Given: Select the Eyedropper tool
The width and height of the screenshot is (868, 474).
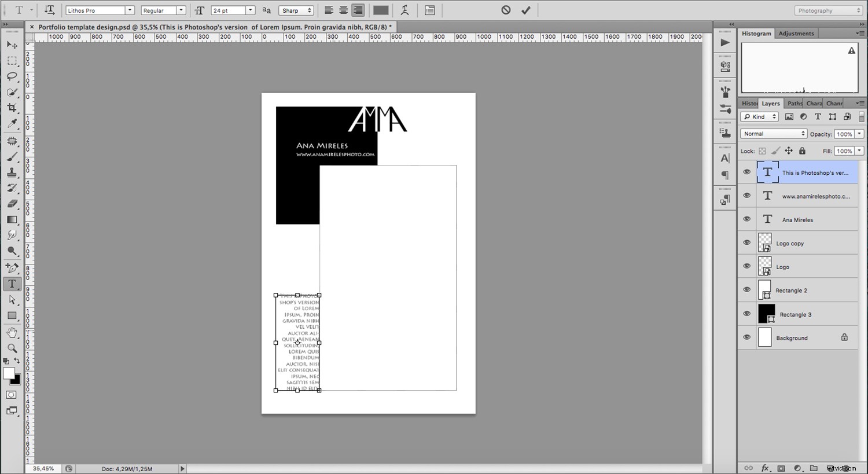Looking at the screenshot, I should [x=12, y=123].
